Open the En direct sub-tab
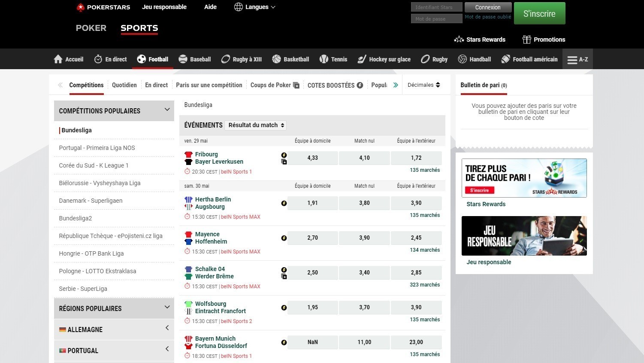 click(x=156, y=85)
